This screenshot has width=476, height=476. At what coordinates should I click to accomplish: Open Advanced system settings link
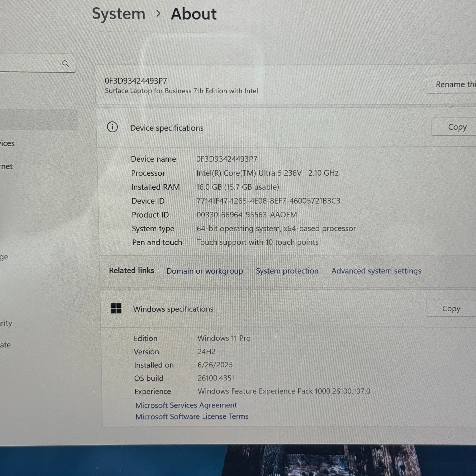pyautogui.click(x=376, y=271)
